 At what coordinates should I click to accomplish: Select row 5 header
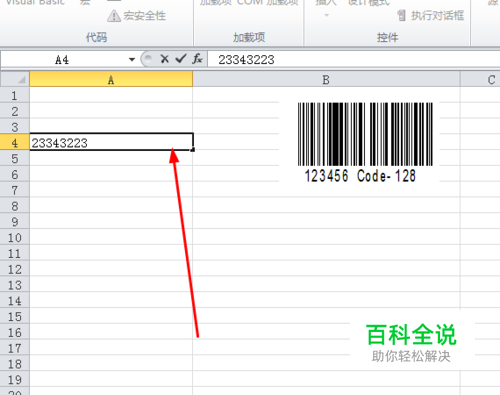click(15, 159)
